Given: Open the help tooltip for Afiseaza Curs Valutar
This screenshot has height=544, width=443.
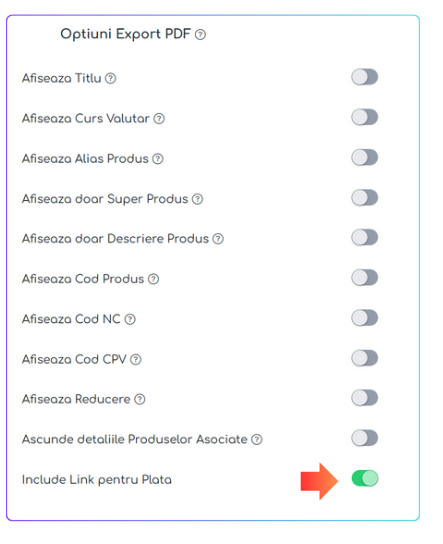Looking at the screenshot, I should 159,119.
